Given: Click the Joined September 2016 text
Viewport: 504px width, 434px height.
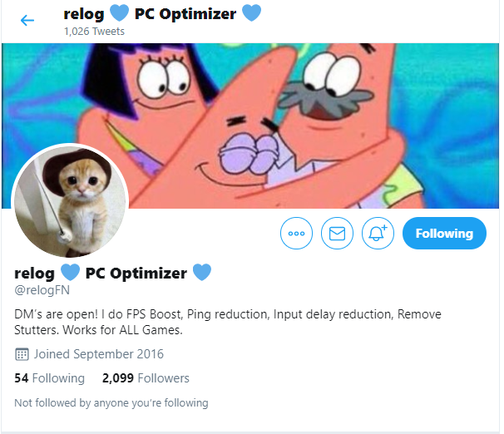Looking at the screenshot, I should point(99,354).
